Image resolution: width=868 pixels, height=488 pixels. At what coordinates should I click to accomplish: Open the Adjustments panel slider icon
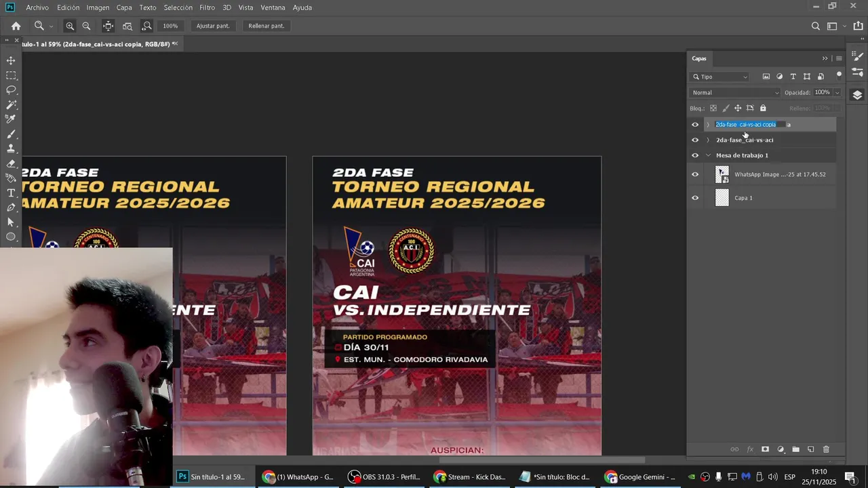click(x=857, y=73)
